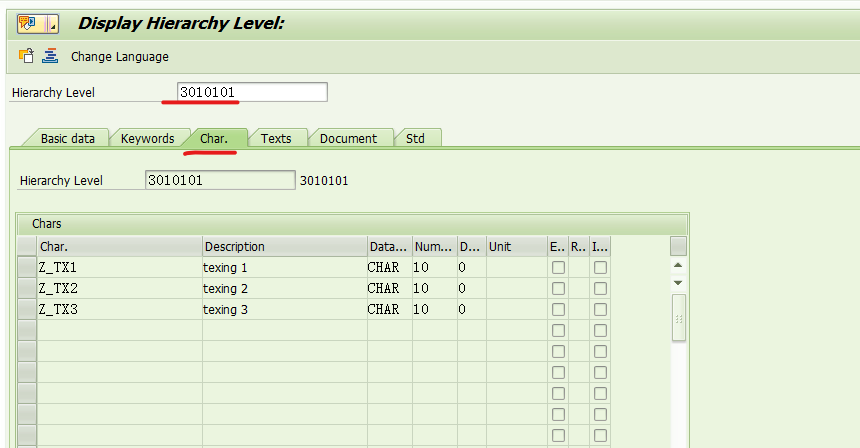
Task: Click the select-all corner button of Chars table
Action: tap(27, 246)
